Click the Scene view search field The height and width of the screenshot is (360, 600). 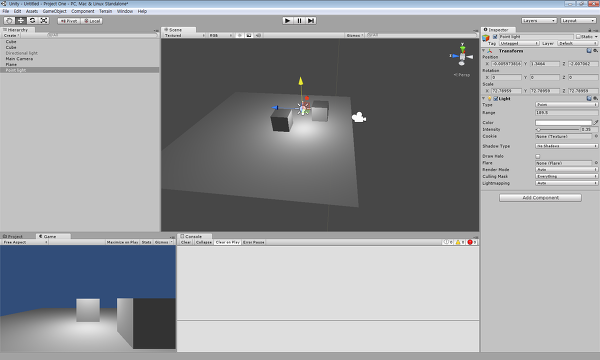point(421,35)
